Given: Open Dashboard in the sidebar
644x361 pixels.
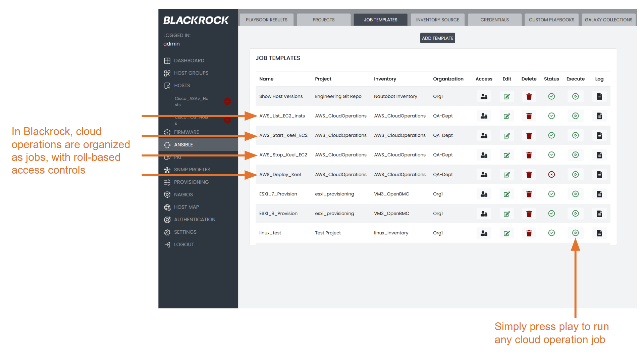Looking at the screenshot, I should (x=189, y=60).
